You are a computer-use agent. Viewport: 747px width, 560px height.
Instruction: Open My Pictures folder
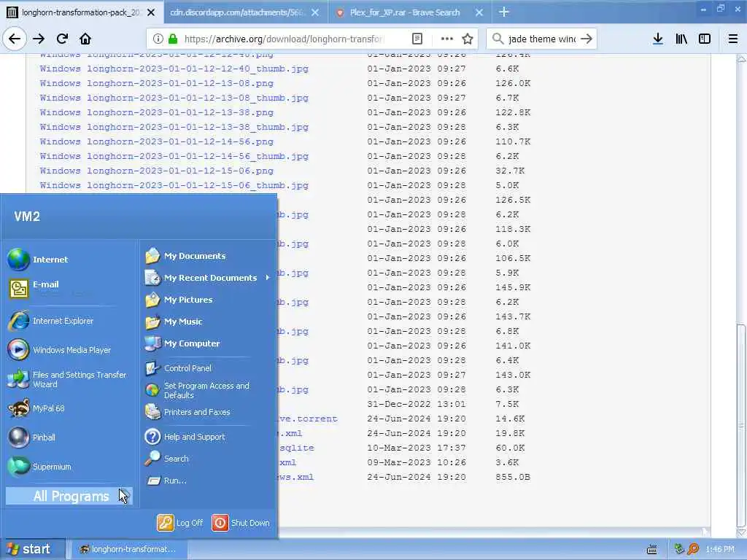point(179,300)
